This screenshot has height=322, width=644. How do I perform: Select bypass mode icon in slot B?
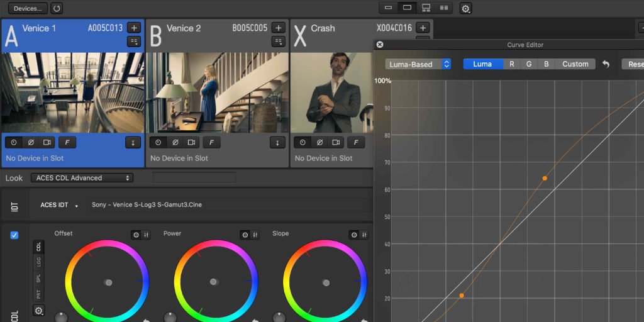tap(175, 143)
